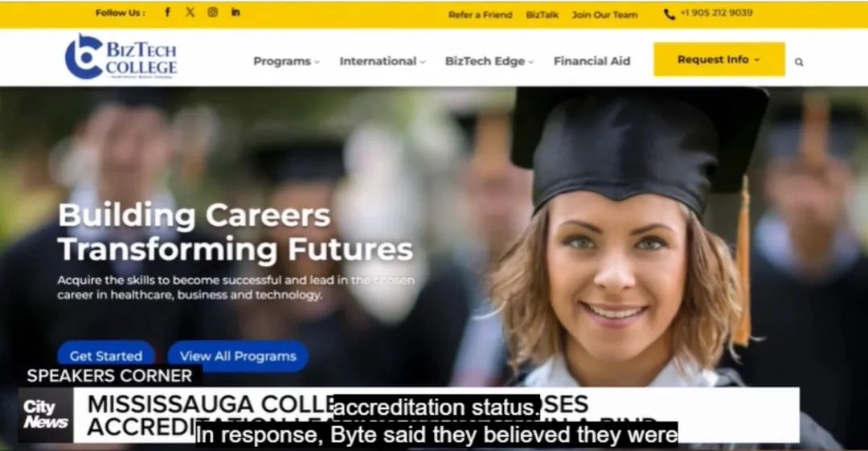
Task: Click the Get Started button
Action: (106, 355)
